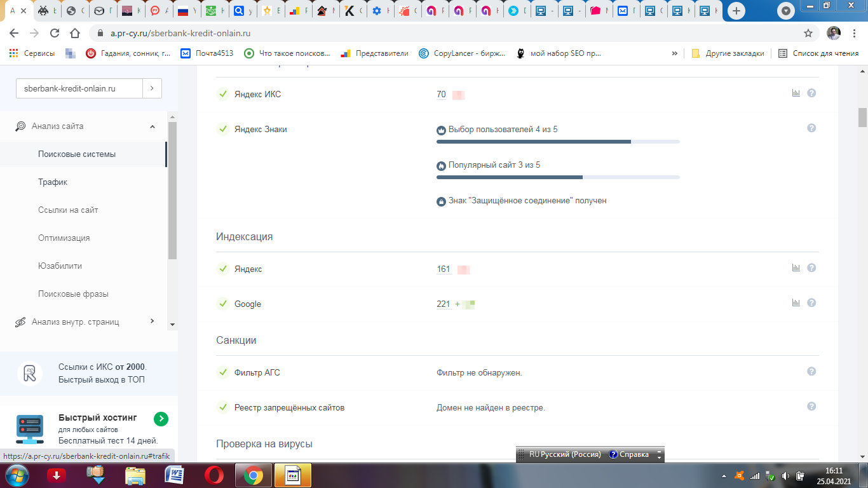Open the round arrow dropdown beside new tab
Viewport: 868px width, 488px height.
(x=787, y=11)
